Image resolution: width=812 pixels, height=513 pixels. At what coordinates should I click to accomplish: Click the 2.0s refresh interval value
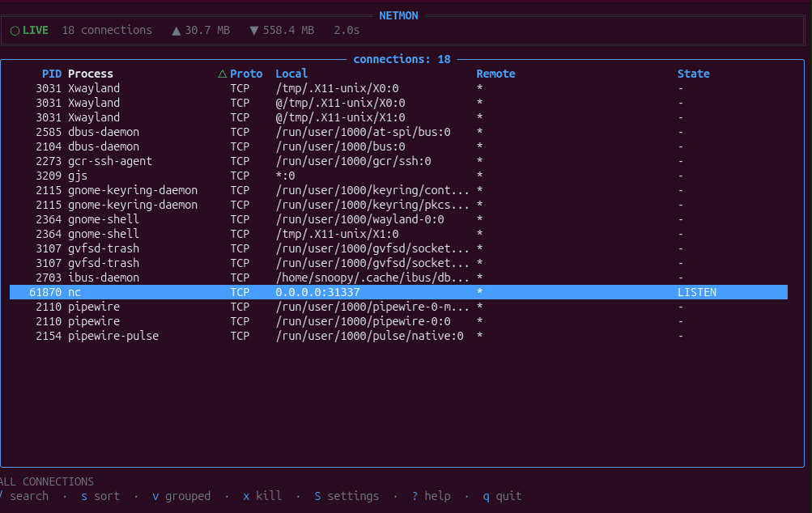click(346, 30)
